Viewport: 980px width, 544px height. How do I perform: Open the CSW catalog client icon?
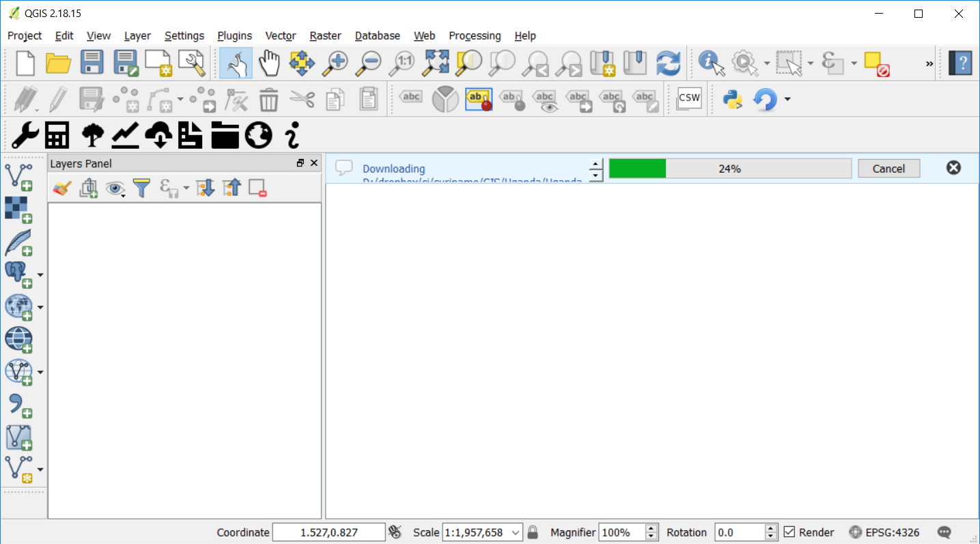click(689, 98)
